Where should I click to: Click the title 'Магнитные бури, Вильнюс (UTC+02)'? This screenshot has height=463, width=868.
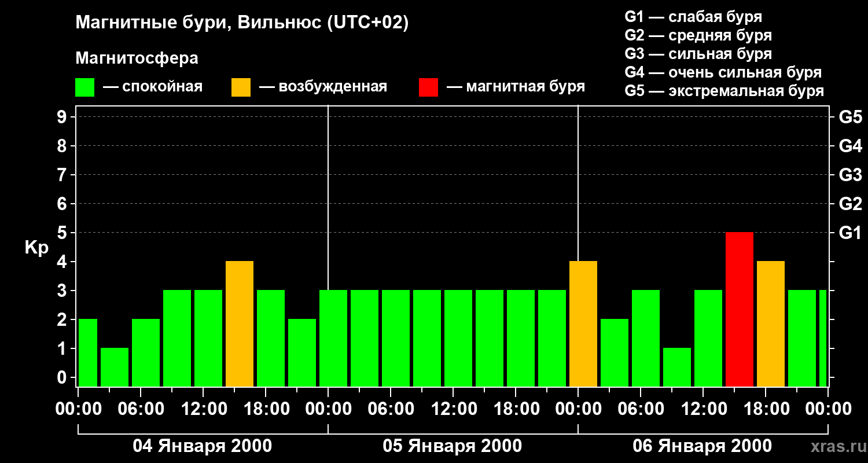point(242,24)
